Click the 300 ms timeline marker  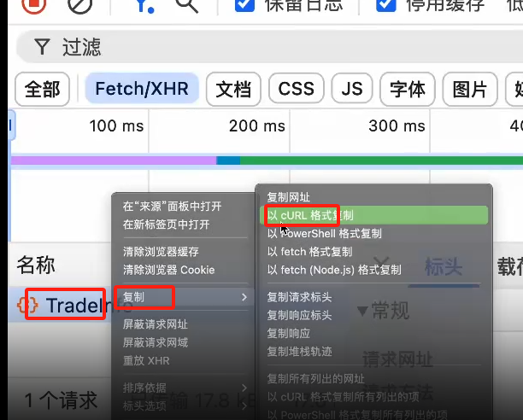click(397, 125)
